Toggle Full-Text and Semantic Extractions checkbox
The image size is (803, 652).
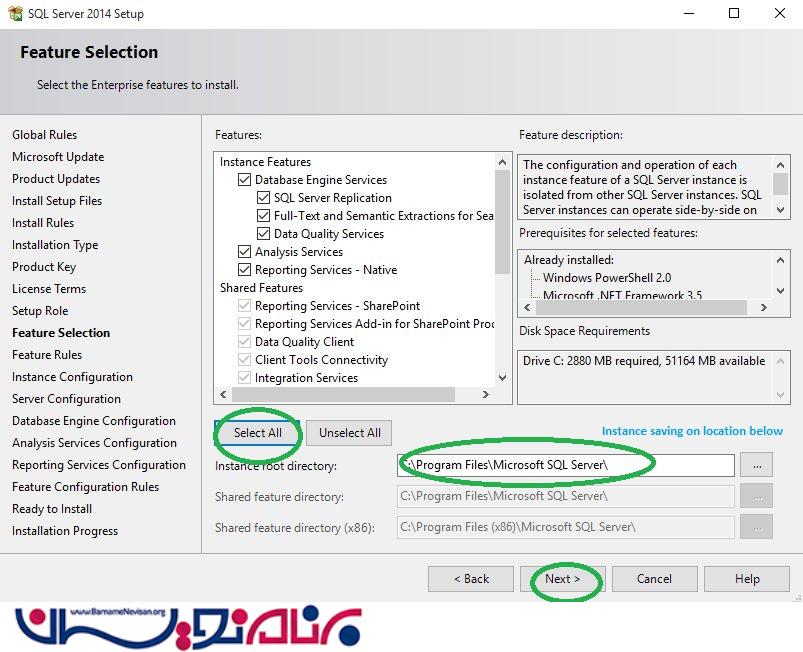[263, 216]
